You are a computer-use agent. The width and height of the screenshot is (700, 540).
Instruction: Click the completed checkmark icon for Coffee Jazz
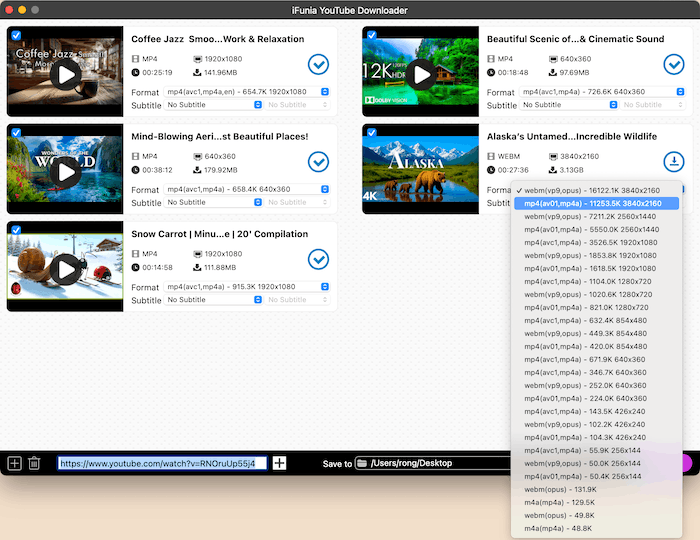coord(318,65)
